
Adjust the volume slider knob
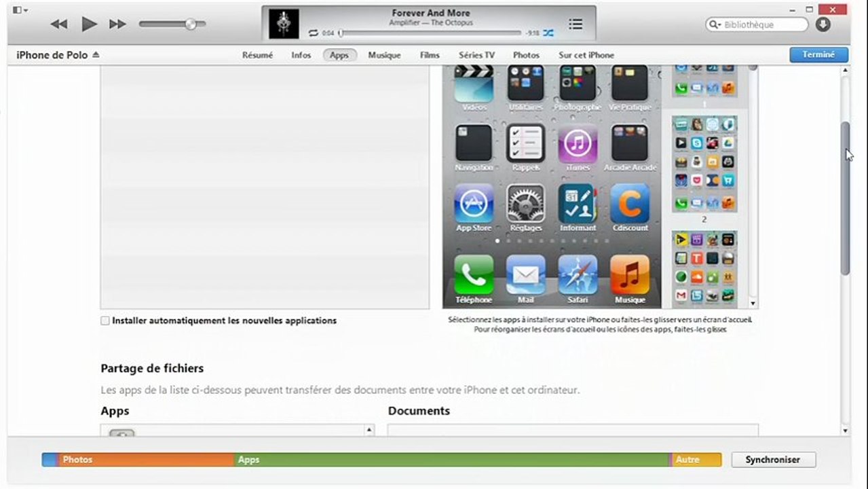(x=191, y=24)
